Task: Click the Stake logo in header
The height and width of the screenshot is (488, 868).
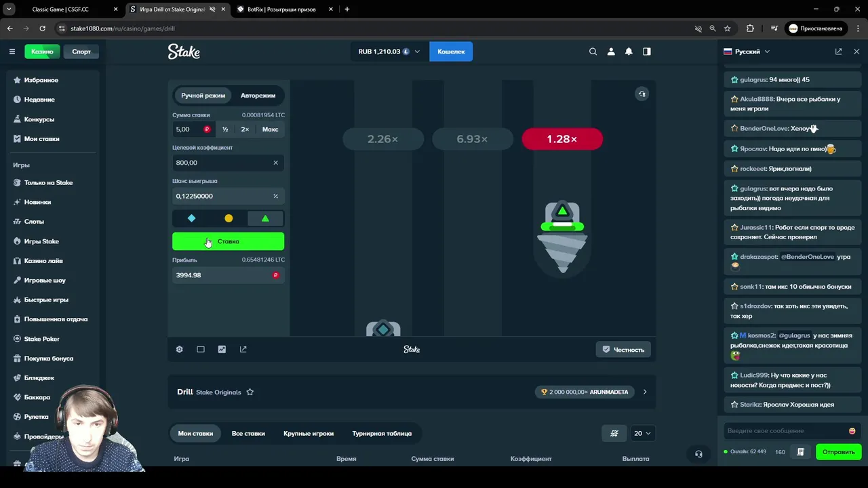Action: coord(184,52)
